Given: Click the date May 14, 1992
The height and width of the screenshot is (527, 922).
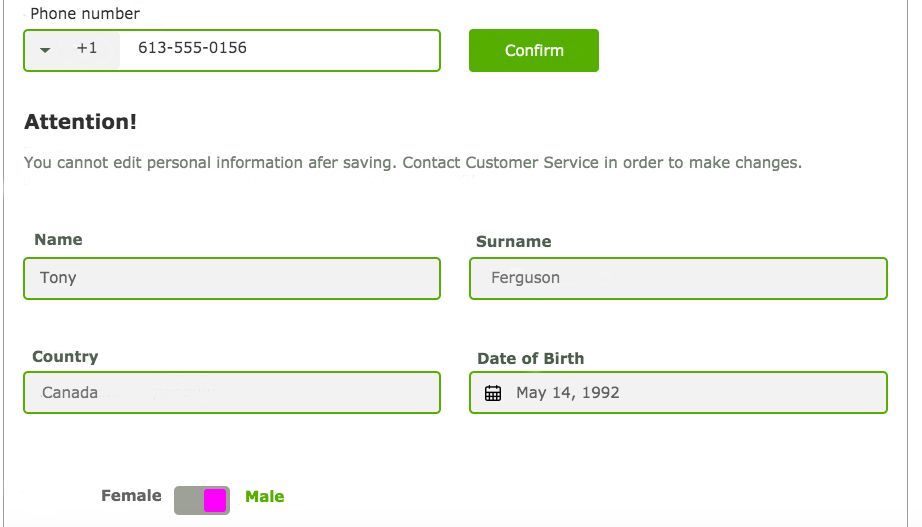Looking at the screenshot, I should pyautogui.click(x=568, y=393).
